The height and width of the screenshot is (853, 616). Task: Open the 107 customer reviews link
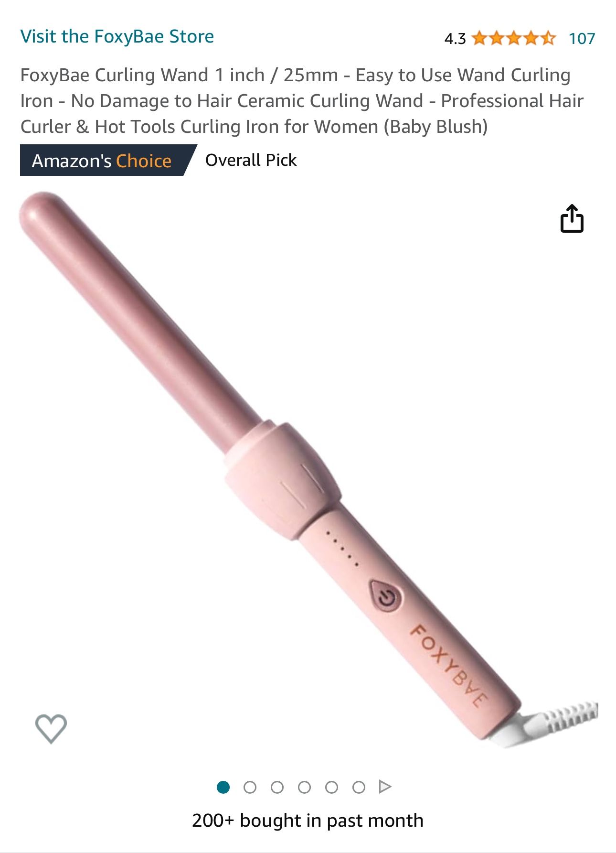click(582, 38)
